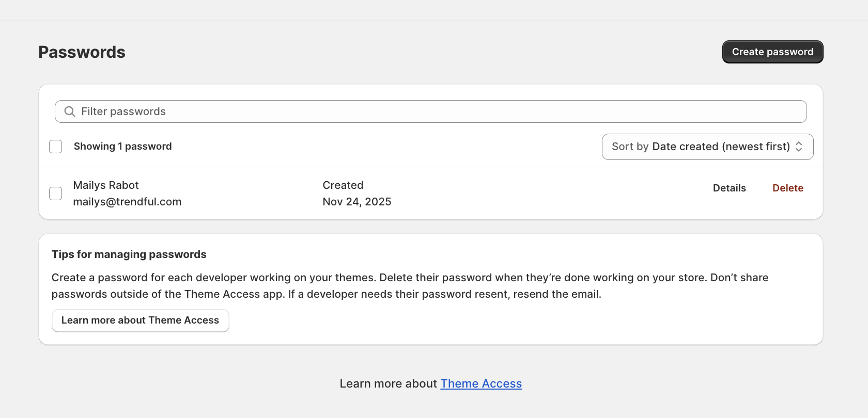
Task: Delete Mailys Rabot's password
Action: [x=787, y=188]
